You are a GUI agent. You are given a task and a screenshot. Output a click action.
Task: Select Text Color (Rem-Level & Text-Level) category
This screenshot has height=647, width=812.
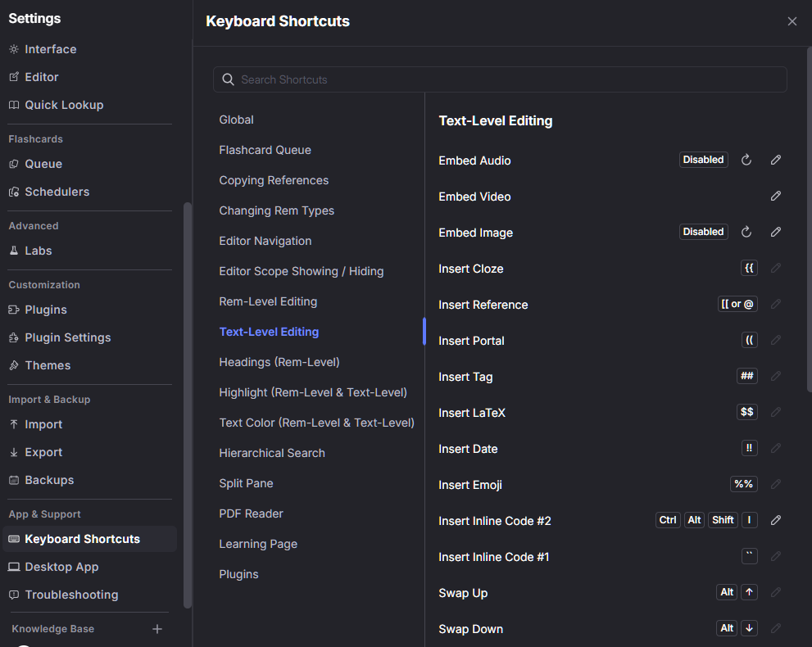[x=316, y=423]
